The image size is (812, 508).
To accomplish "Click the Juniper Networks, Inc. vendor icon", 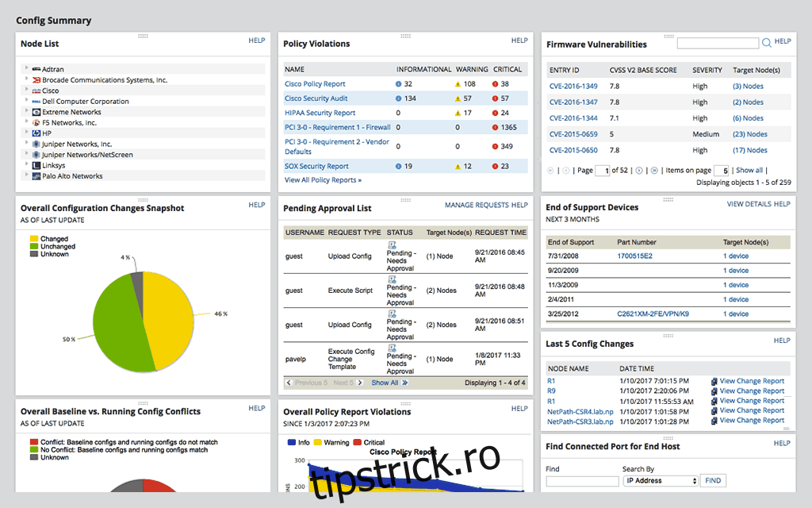I will [36, 144].
